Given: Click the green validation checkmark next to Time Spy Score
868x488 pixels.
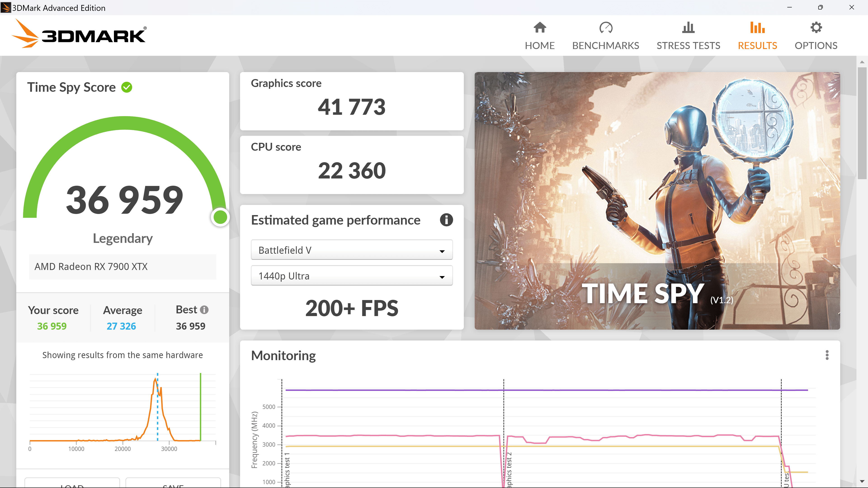Looking at the screenshot, I should tap(127, 87).
